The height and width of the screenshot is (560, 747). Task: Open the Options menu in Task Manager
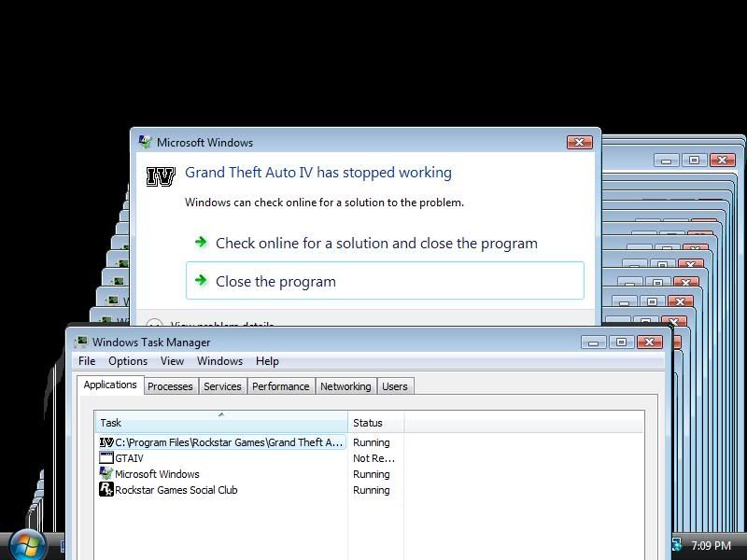tap(128, 361)
